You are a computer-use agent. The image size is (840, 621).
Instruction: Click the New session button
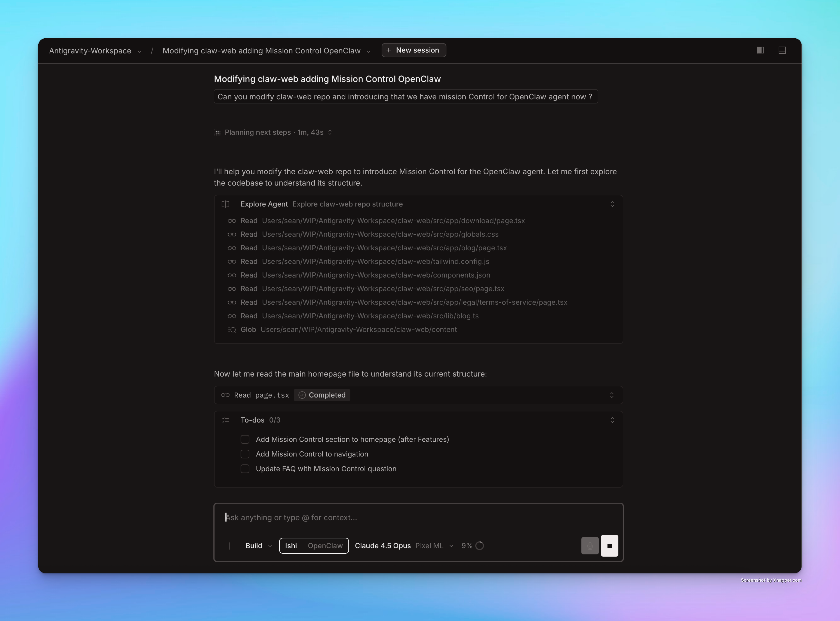click(x=414, y=50)
